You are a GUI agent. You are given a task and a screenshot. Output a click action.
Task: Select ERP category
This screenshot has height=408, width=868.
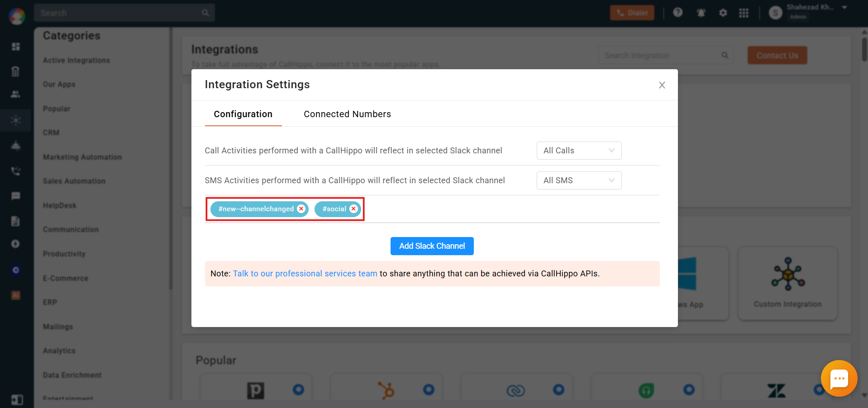50,302
